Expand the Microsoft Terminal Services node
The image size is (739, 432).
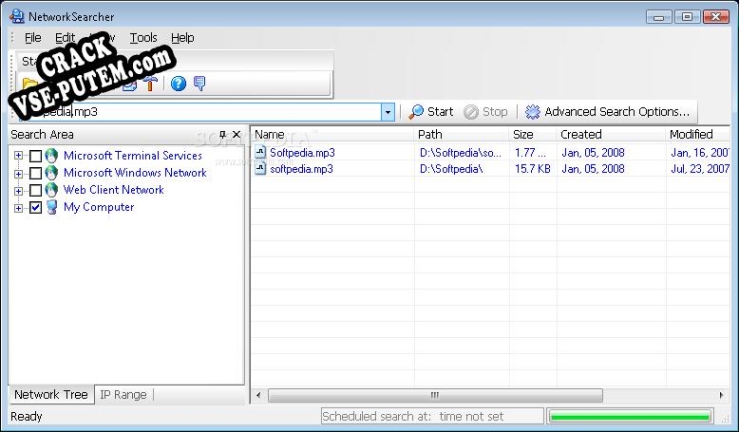click(x=18, y=156)
